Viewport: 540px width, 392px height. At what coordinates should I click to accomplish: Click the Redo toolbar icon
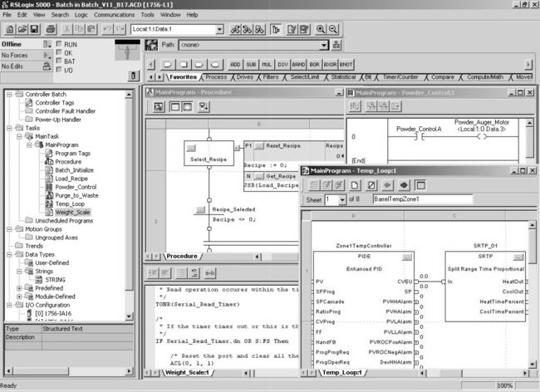pyautogui.click(x=120, y=29)
